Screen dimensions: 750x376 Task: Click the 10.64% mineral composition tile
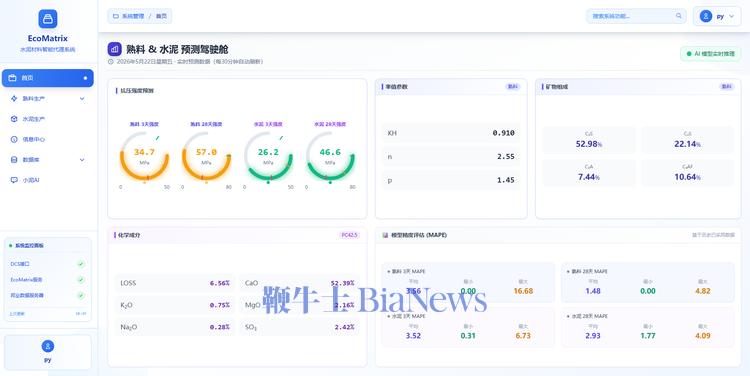tap(687, 173)
